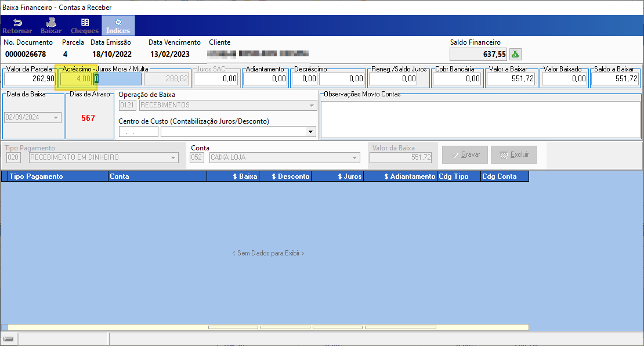Click the Conta code field 052
644x346 pixels.
pyautogui.click(x=197, y=157)
